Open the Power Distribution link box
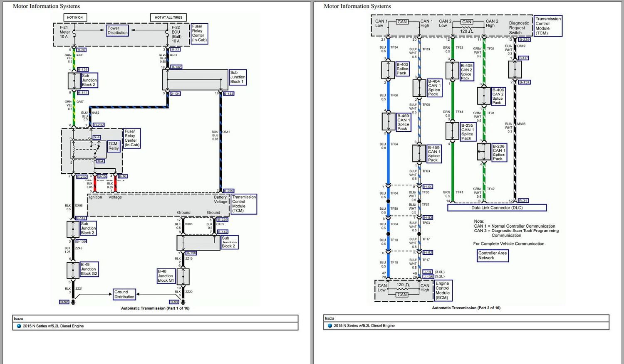Screen dimensions: 624x364 point(117,30)
